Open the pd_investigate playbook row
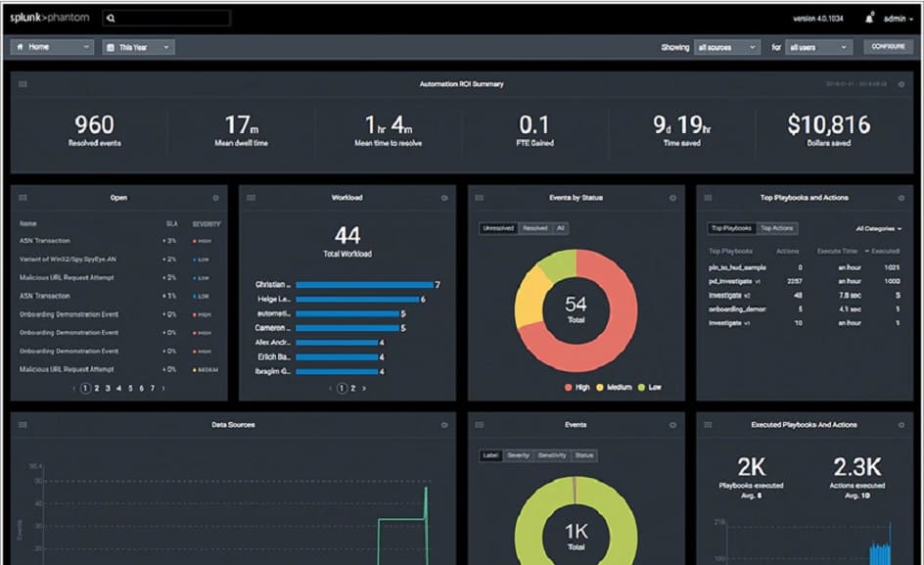Viewport: 924px width, 565px height. (x=805, y=281)
